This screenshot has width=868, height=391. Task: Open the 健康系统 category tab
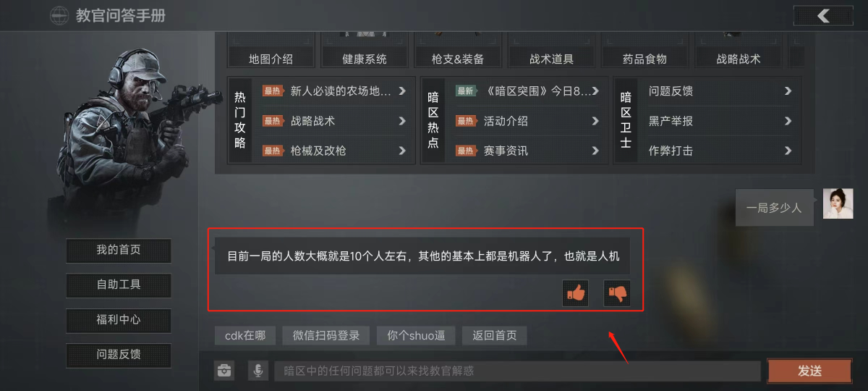click(x=365, y=59)
